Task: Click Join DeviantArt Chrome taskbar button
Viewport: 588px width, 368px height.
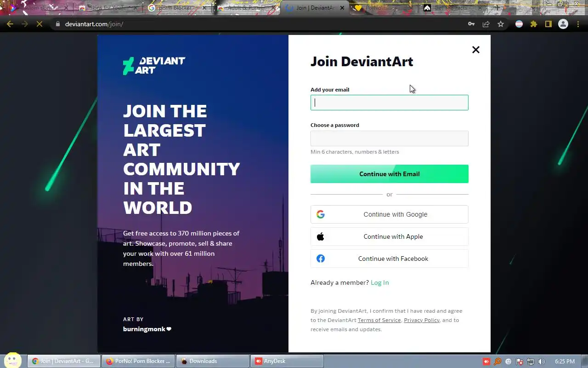Action: coord(64,361)
